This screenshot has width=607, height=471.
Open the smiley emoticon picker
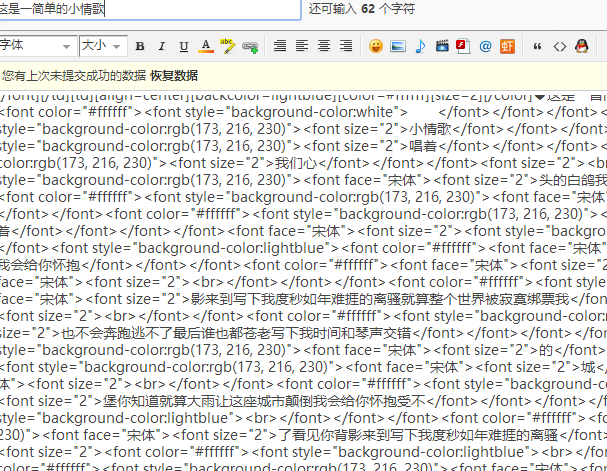pos(376,46)
